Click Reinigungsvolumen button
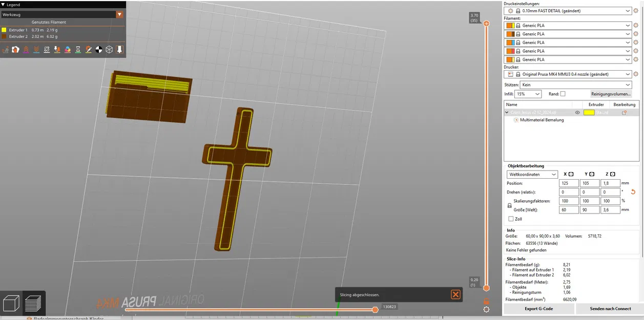Image resolution: width=644 pixels, height=320 pixels. pos(611,94)
